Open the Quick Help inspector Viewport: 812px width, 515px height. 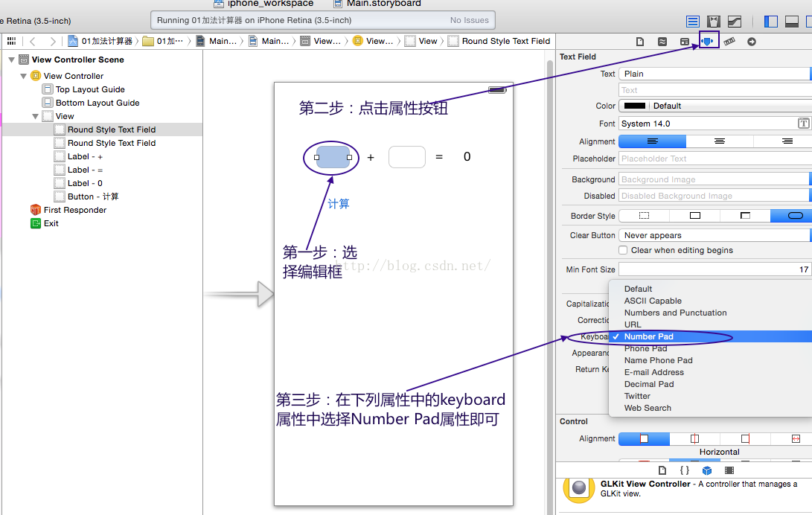662,42
